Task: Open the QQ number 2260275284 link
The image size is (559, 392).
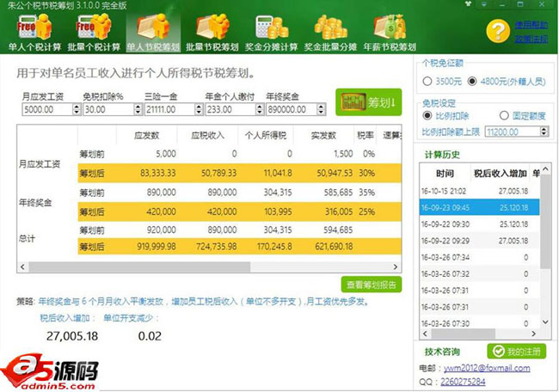Action: (463, 382)
